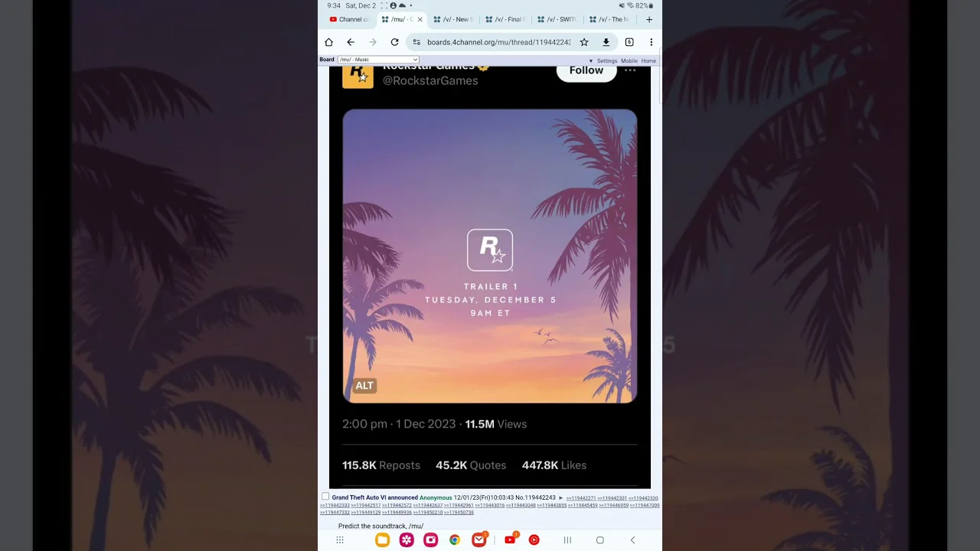Open 4channel Settings link
This screenshot has height=551, width=980.
607,61
